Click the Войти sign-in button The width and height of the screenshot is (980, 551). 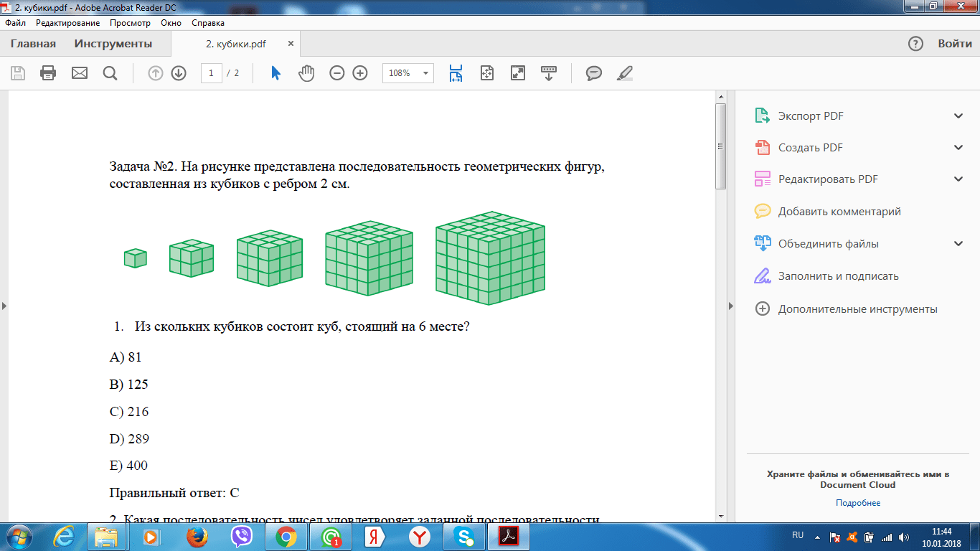[x=954, y=44]
